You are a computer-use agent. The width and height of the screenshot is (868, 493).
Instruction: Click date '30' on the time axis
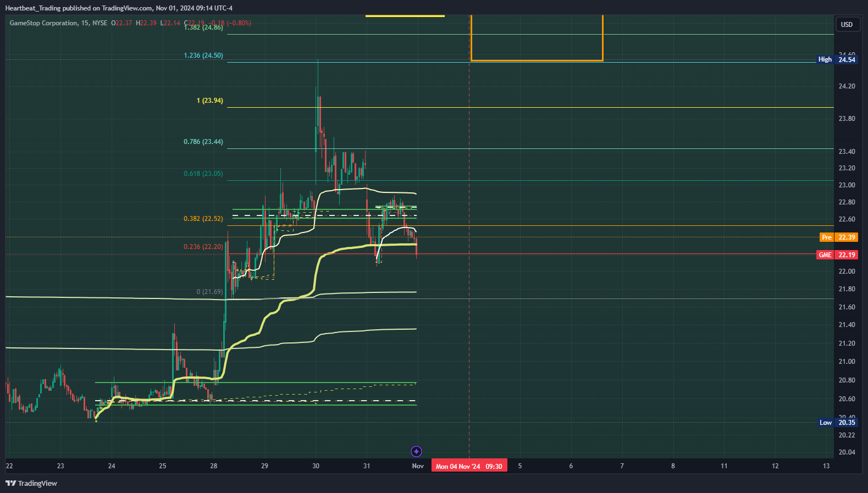tap(316, 466)
